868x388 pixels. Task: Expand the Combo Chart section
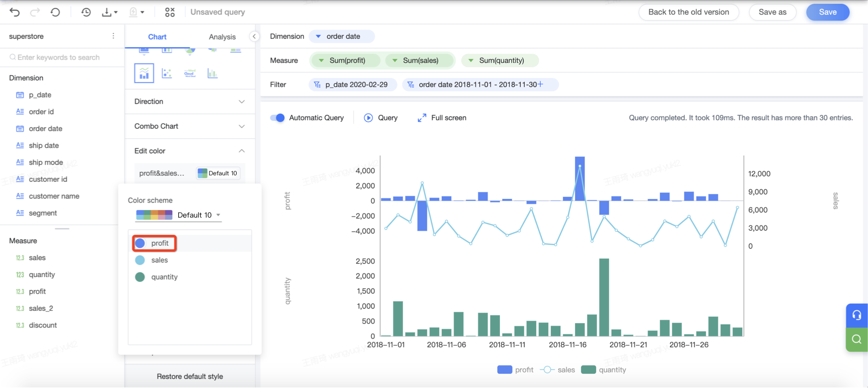point(190,126)
